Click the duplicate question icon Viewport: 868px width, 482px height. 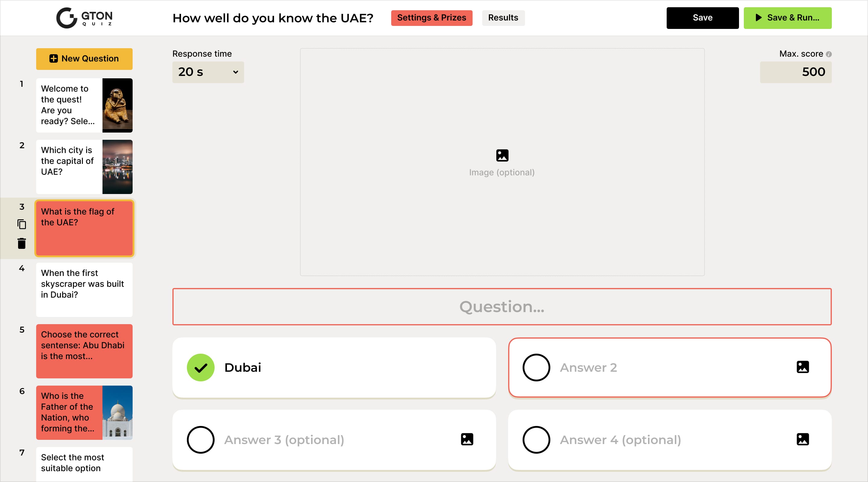(x=22, y=224)
